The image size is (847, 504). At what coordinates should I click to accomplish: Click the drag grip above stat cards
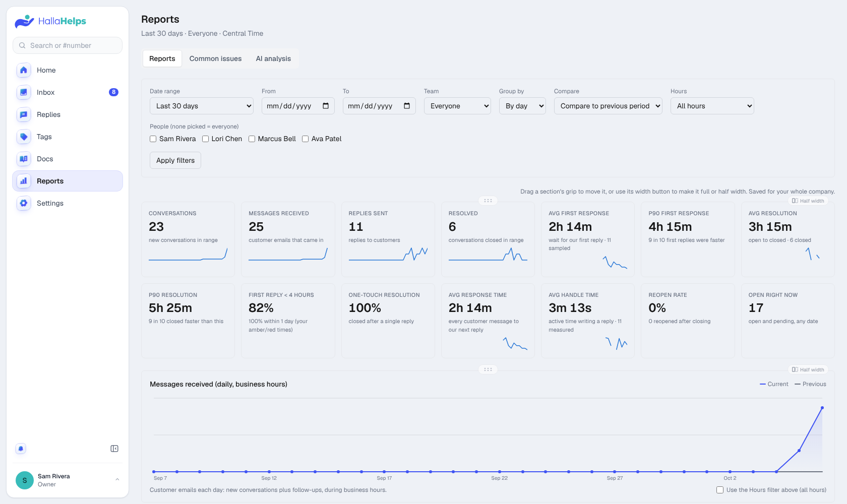[x=488, y=201]
